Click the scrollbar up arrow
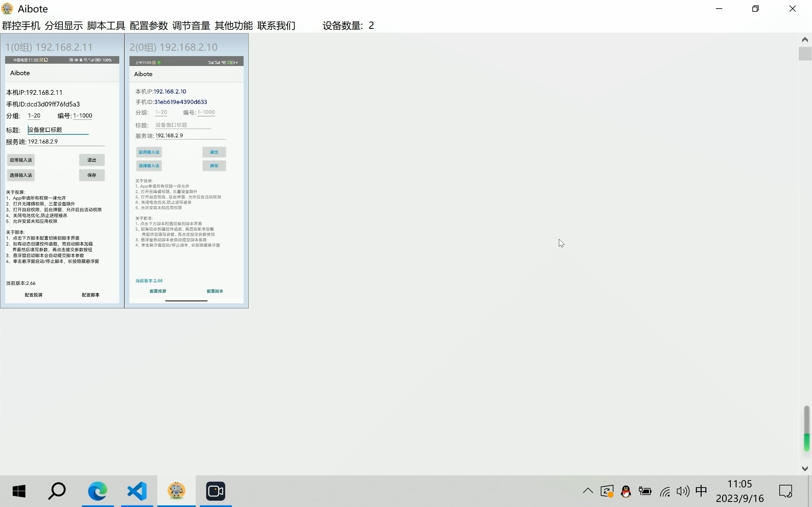 805,40
